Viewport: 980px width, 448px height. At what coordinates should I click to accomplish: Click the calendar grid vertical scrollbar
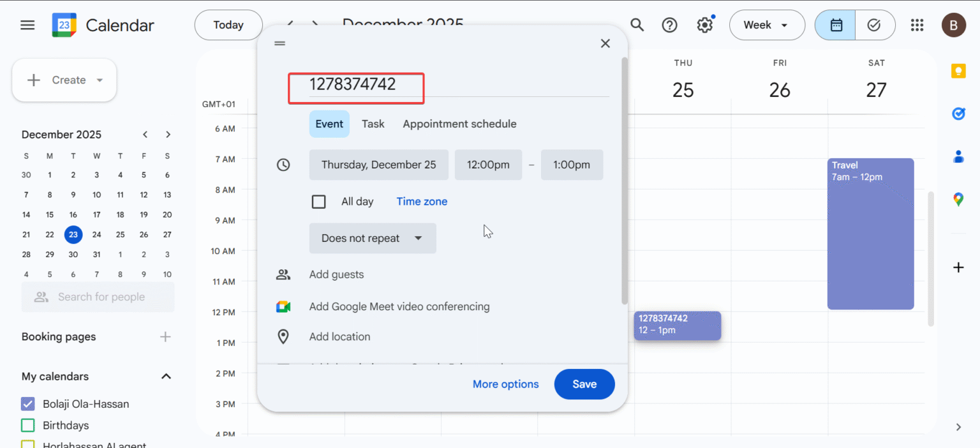932,258
